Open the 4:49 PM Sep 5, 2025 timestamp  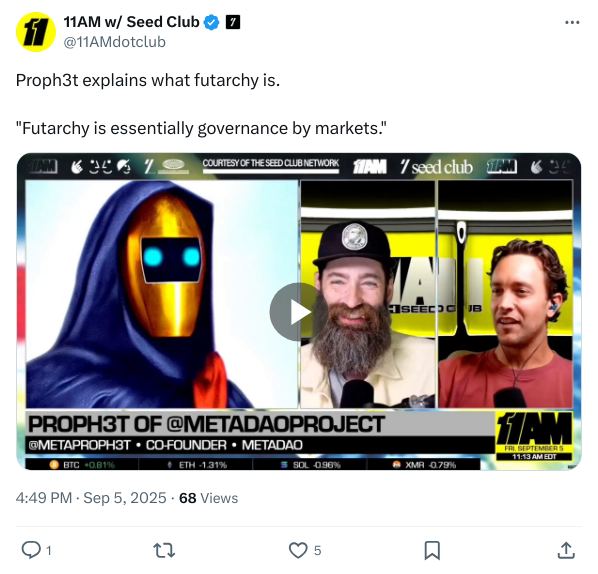[91, 498]
